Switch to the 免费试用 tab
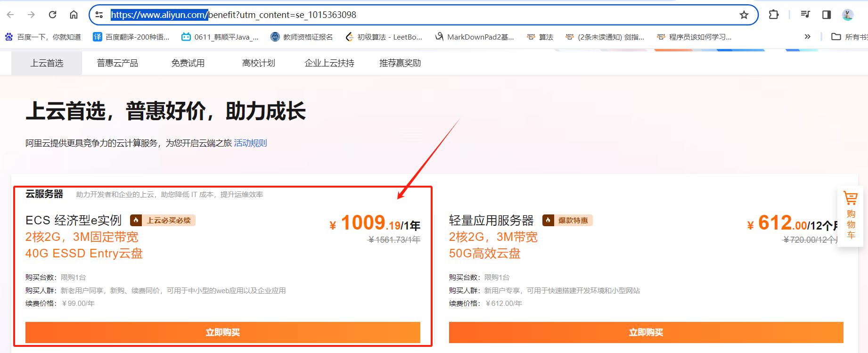The image size is (868, 353). (188, 63)
